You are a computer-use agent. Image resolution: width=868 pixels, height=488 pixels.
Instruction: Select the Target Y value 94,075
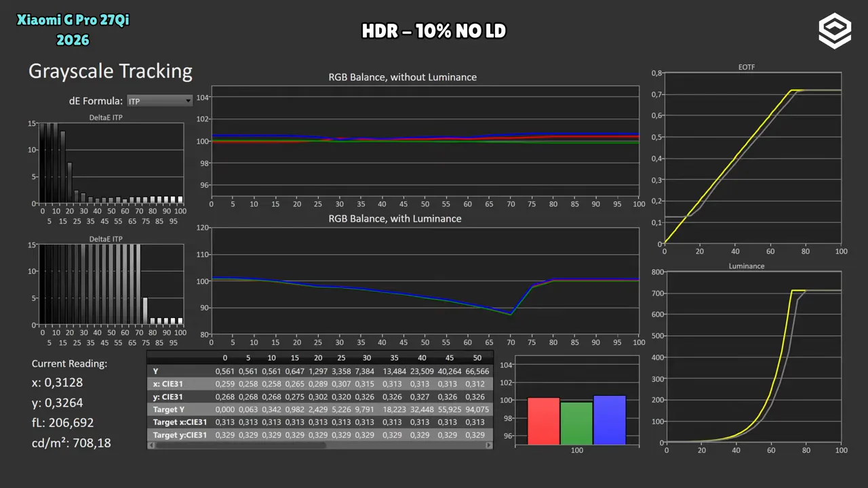click(477, 409)
